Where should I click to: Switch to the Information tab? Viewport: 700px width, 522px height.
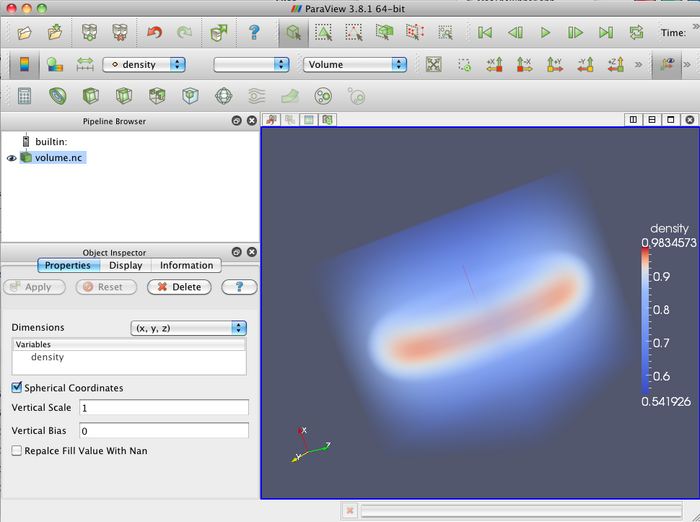coord(186,265)
